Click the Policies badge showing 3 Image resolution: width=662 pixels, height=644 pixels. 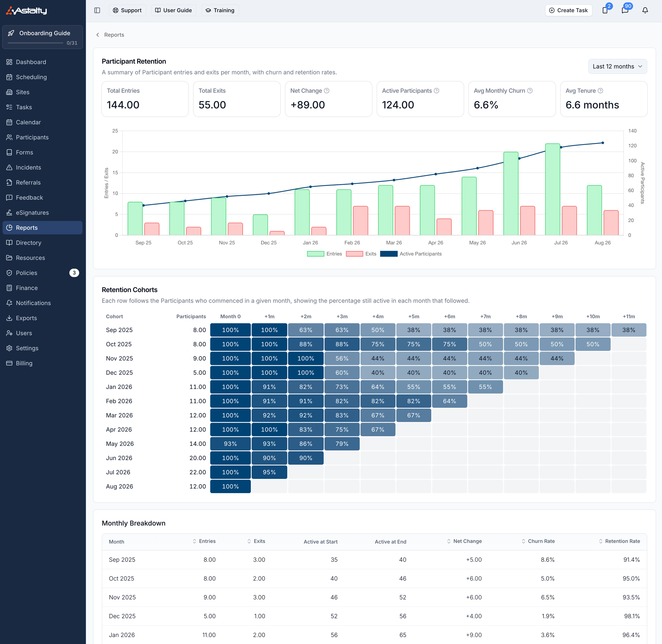[74, 273]
